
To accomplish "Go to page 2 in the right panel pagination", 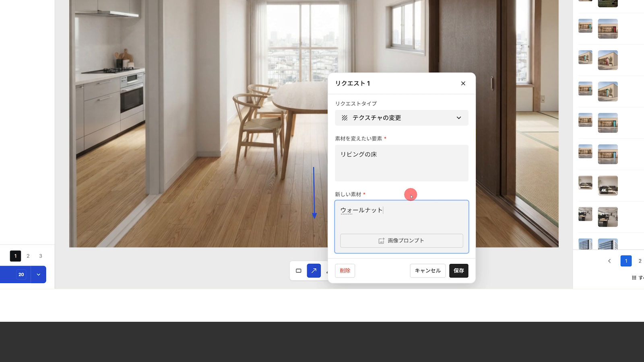I will [x=640, y=261].
